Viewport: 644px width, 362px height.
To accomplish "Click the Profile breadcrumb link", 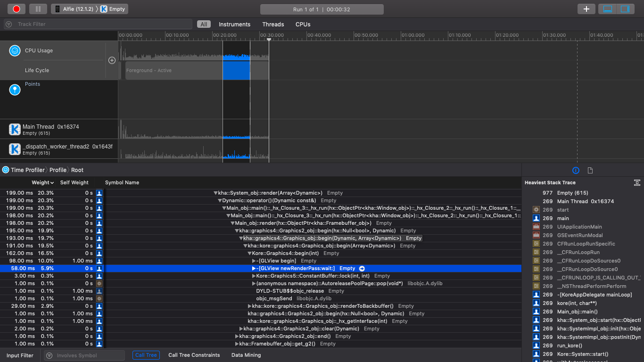I will tap(58, 170).
